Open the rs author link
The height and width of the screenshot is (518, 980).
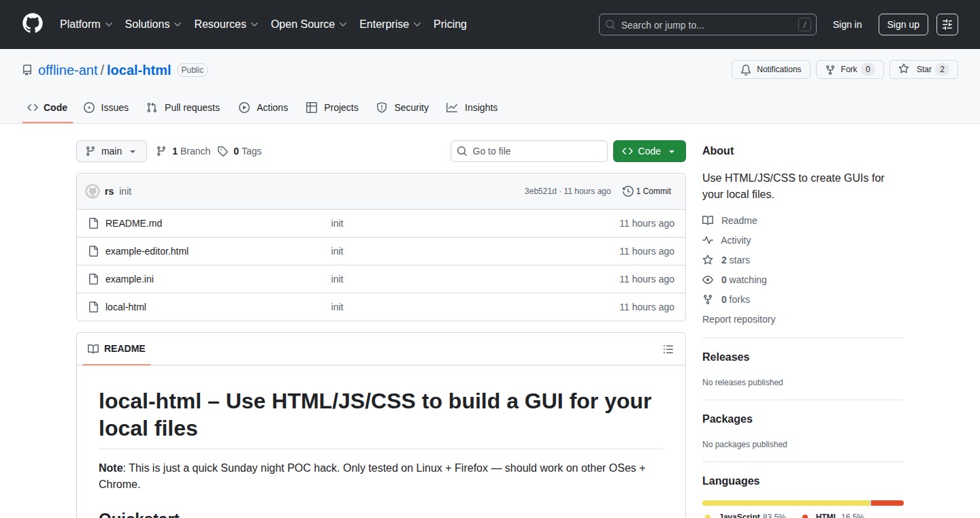point(110,191)
